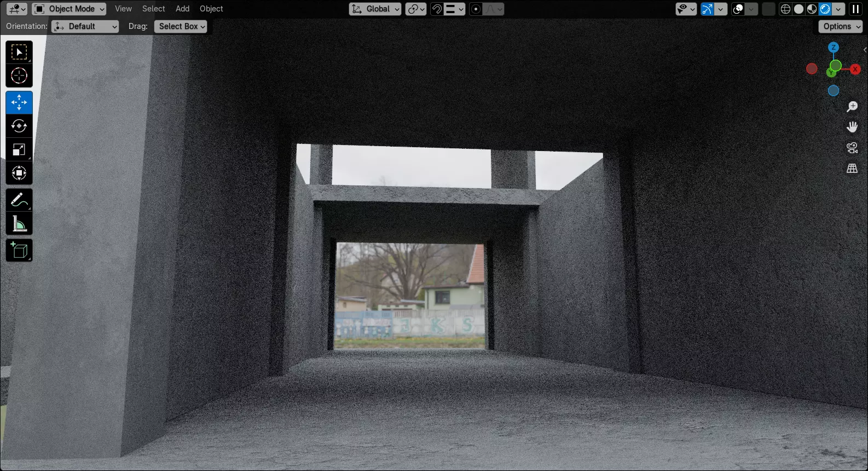Toggle the camera view icon
Viewport: 868px width, 471px height.
tap(852, 148)
